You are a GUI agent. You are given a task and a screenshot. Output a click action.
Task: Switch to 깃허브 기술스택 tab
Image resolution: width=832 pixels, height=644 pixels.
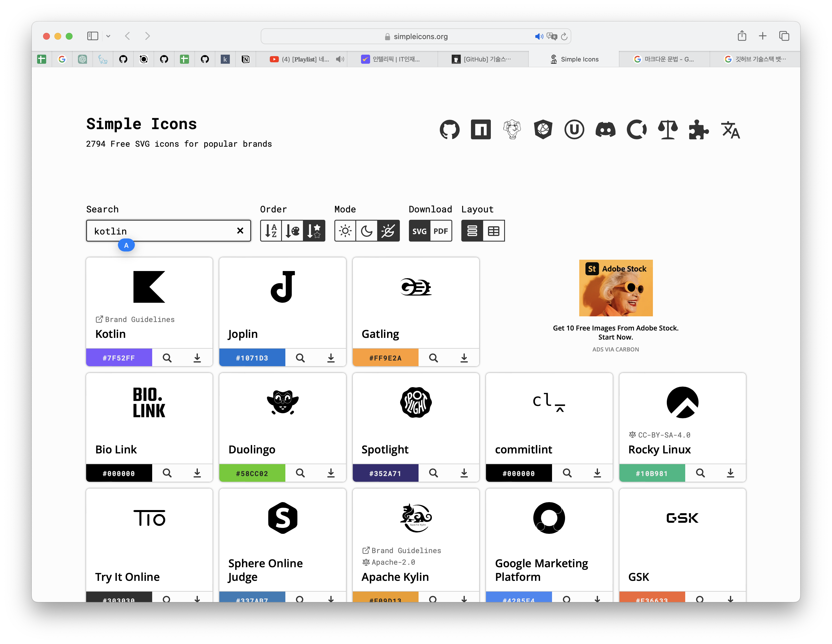(x=755, y=59)
